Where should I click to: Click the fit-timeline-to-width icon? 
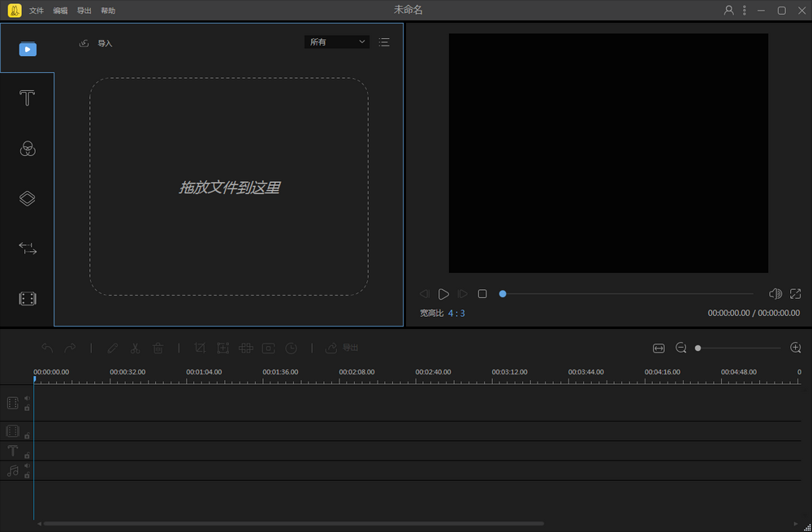(x=659, y=348)
